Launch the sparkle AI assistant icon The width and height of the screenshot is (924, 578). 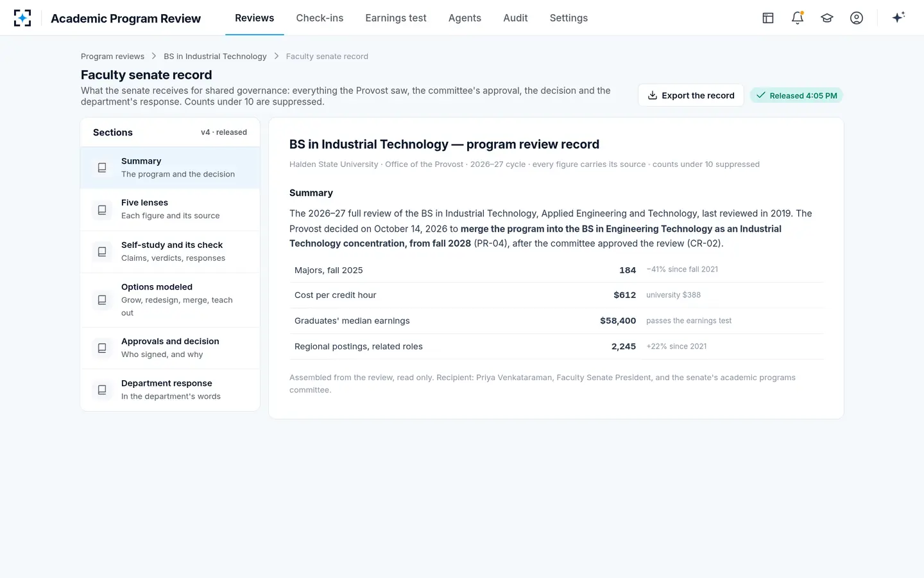click(x=898, y=17)
